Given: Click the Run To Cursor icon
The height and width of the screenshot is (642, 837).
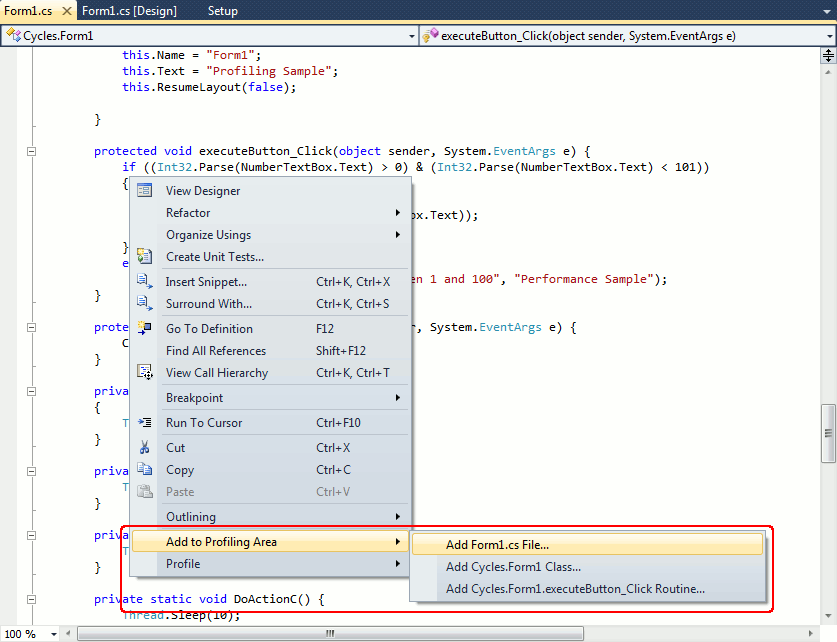Looking at the screenshot, I should pyautogui.click(x=145, y=423).
